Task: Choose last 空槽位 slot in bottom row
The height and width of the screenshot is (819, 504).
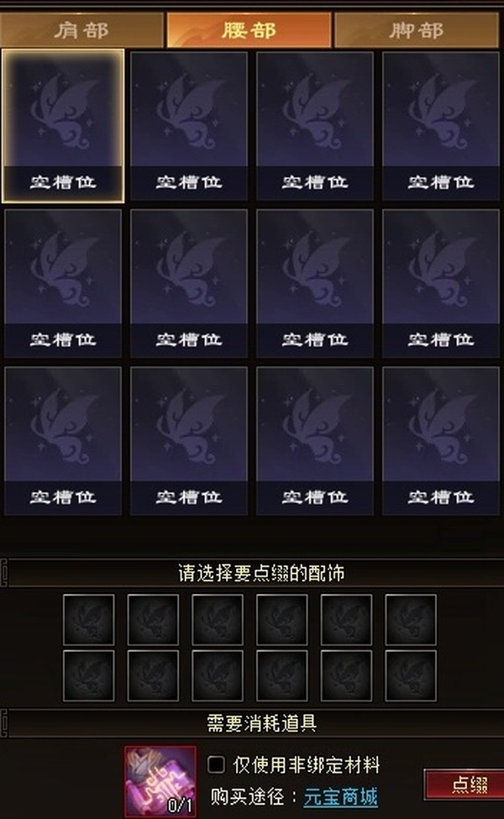Action: pyautogui.click(x=441, y=441)
